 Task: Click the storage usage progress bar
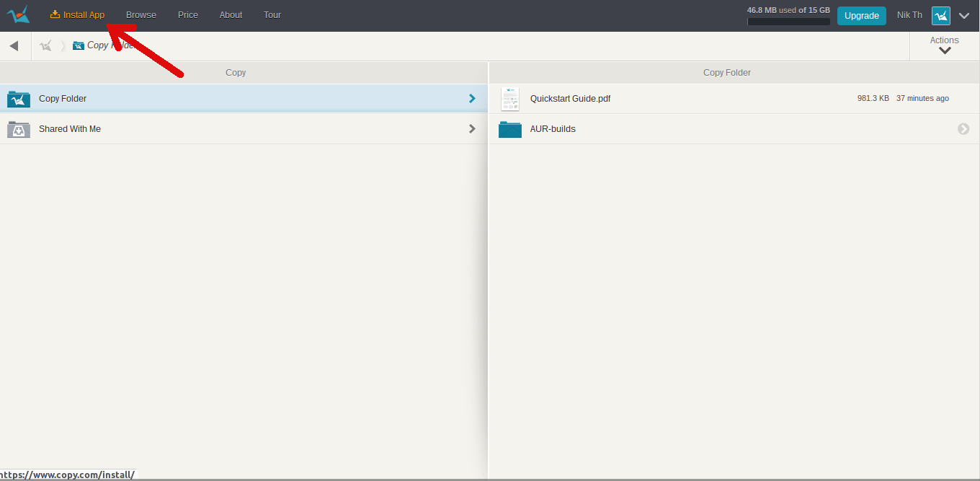tap(788, 22)
